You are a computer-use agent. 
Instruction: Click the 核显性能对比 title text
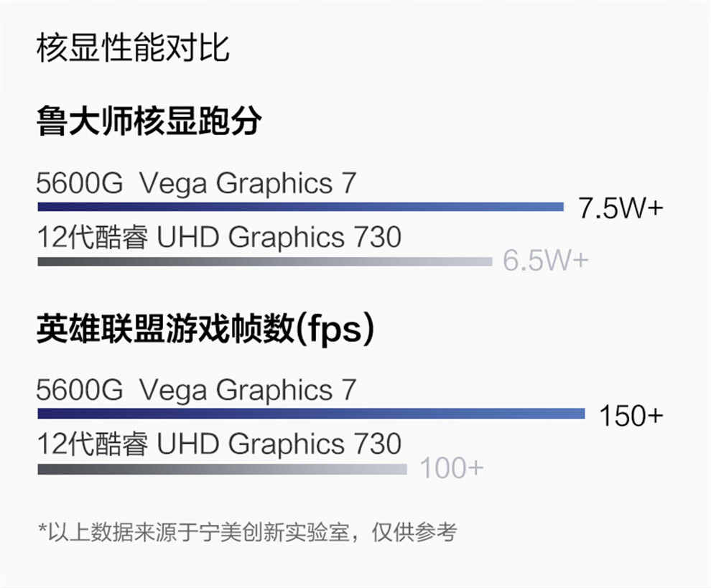click(132, 50)
